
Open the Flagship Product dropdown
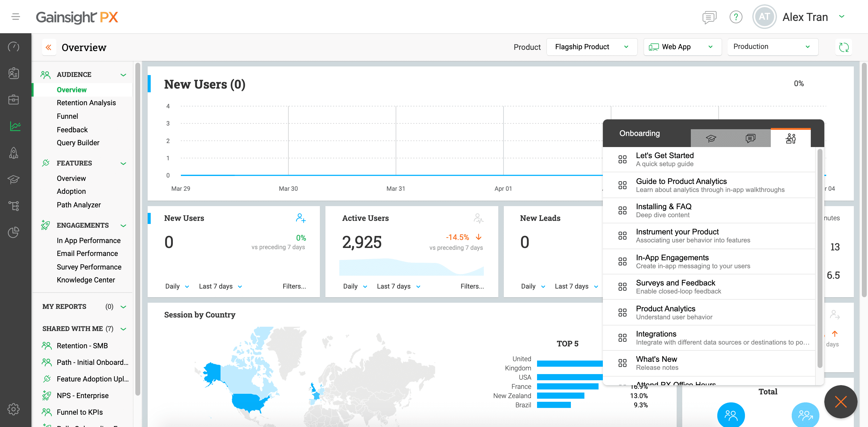[591, 47]
